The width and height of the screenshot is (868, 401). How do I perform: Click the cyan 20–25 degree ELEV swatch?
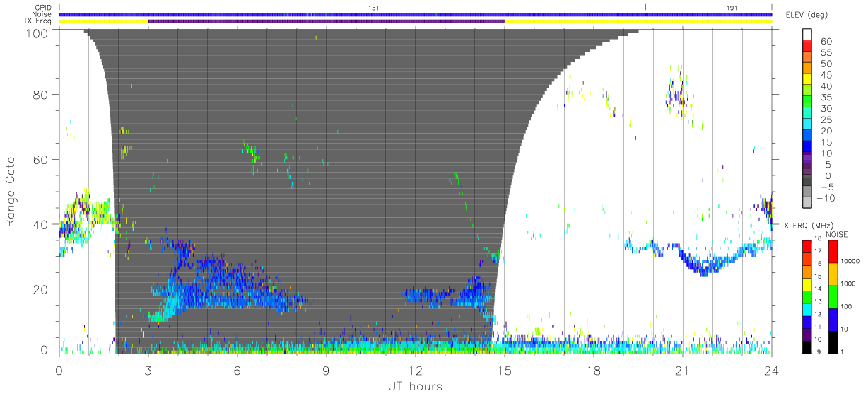tap(808, 125)
